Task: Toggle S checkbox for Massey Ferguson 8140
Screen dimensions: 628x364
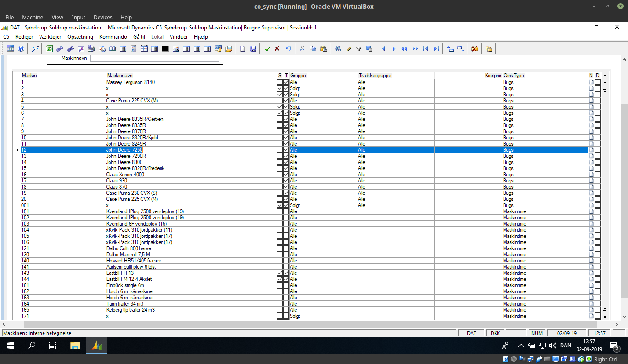Action: pyautogui.click(x=280, y=82)
